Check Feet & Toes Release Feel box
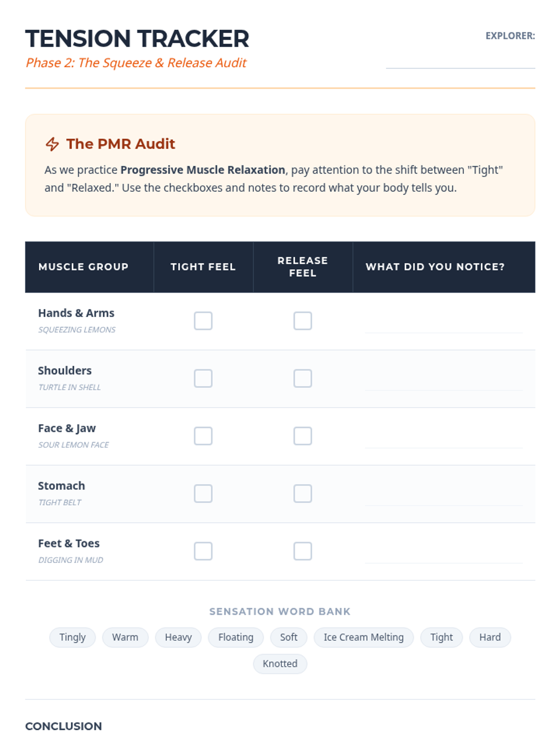The height and width of the screenshot is (747, 560). tap(302, 551)
